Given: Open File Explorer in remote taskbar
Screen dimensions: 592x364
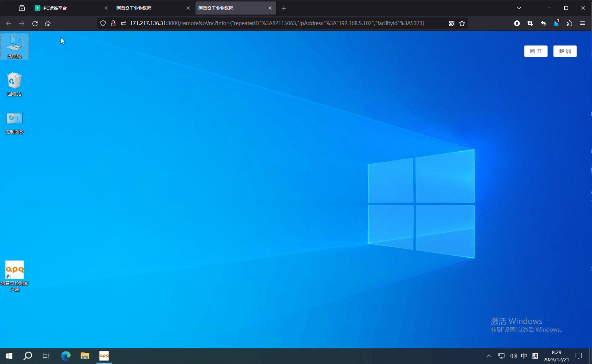Looking at the screenshot, I should click(x=85, y=356).
